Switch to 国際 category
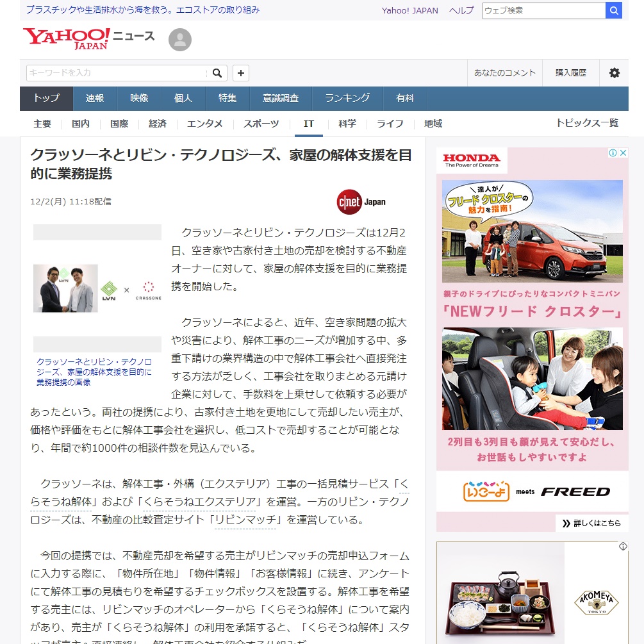Screen dimensions: 644x644 (119, 124)
